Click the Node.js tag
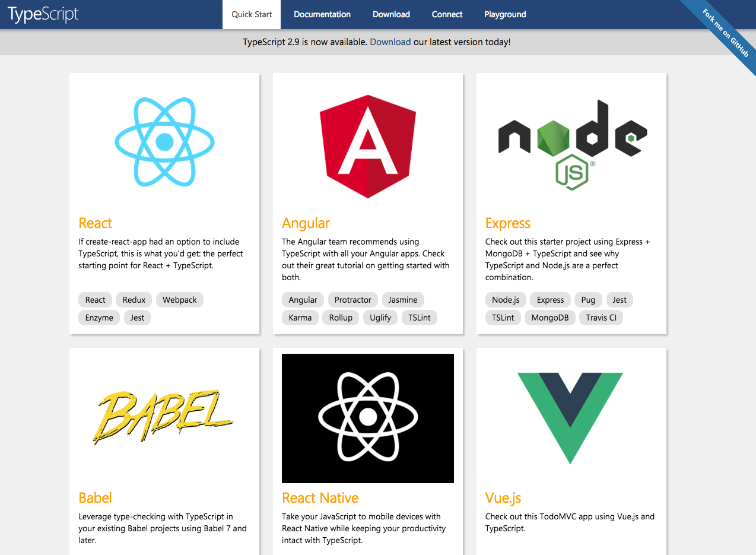 (506, 300)
